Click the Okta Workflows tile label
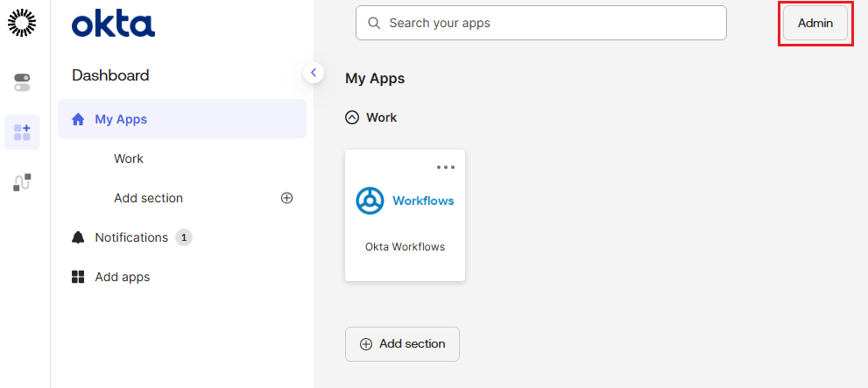Image resolution: width=868 pixels, height=388 pixels. click(405, 247)
